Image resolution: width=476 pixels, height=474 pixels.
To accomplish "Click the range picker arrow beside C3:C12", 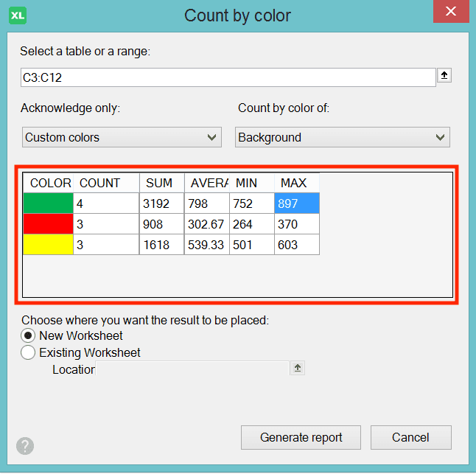I will click(x=444, y=75).
